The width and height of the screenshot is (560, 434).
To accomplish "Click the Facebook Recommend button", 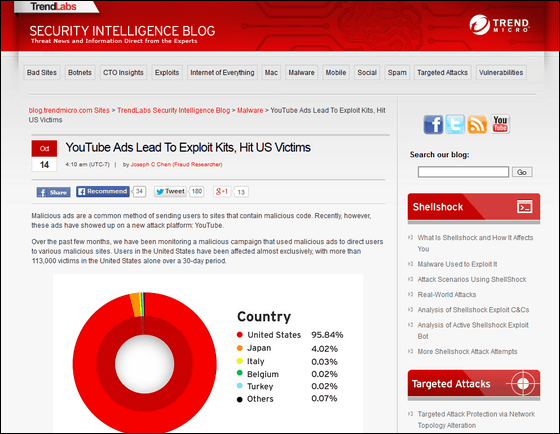I will tap(103, 191).
